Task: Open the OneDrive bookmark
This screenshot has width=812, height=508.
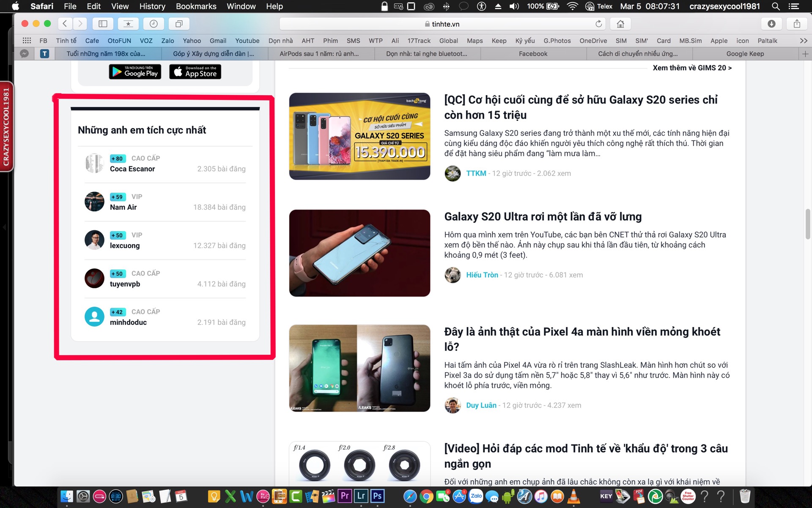Action: click(x=593, y=41)
